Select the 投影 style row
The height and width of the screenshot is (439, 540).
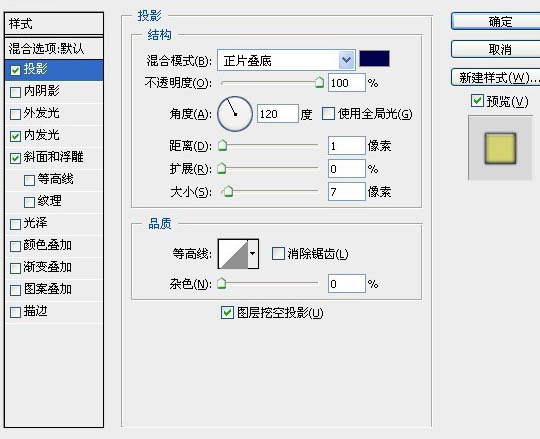point(54,70)
